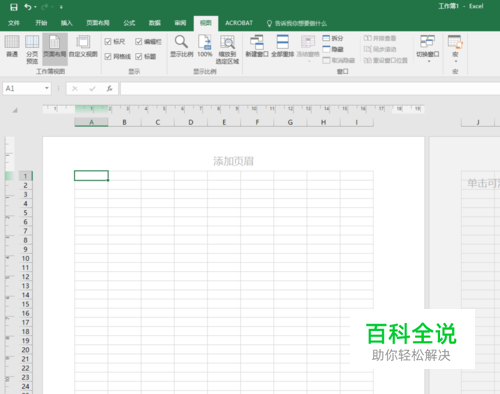Click 拆分 (Split) button
The width and height of the screenshot is (500, 394).
333,38
